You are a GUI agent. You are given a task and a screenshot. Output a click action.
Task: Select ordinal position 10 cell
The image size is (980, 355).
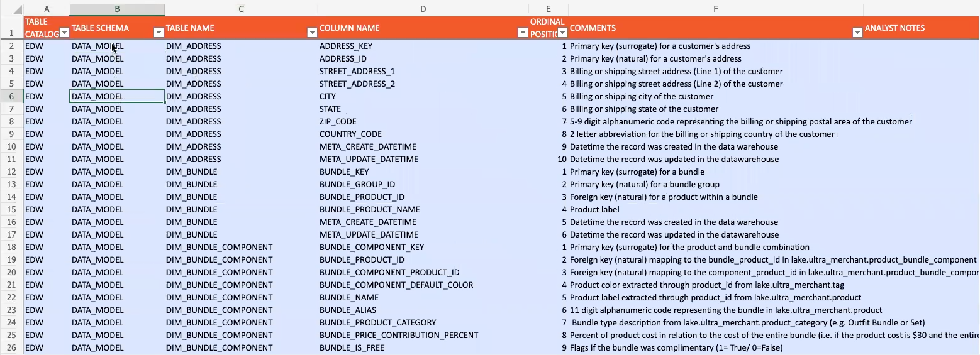coord(548,159)
